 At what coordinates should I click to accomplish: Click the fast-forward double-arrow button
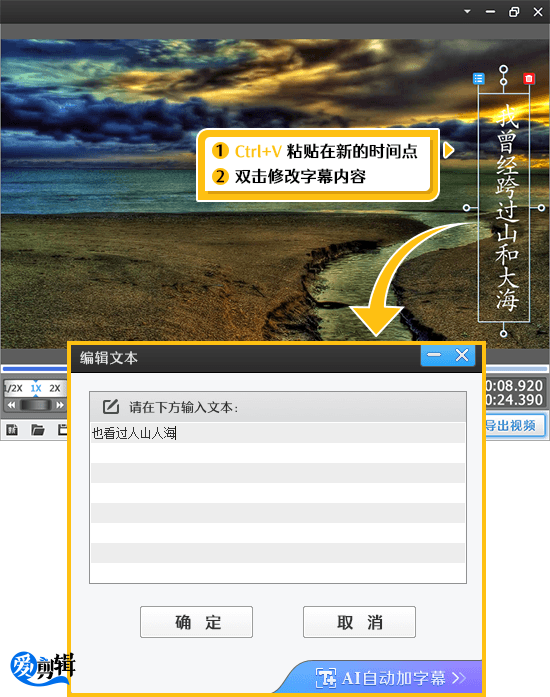(60, 405)
